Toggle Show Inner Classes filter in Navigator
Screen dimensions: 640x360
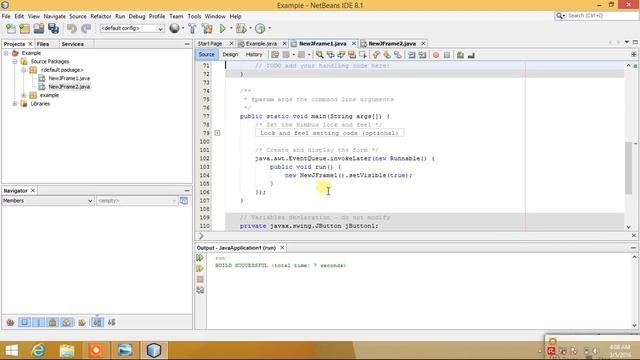coord(67,322)
